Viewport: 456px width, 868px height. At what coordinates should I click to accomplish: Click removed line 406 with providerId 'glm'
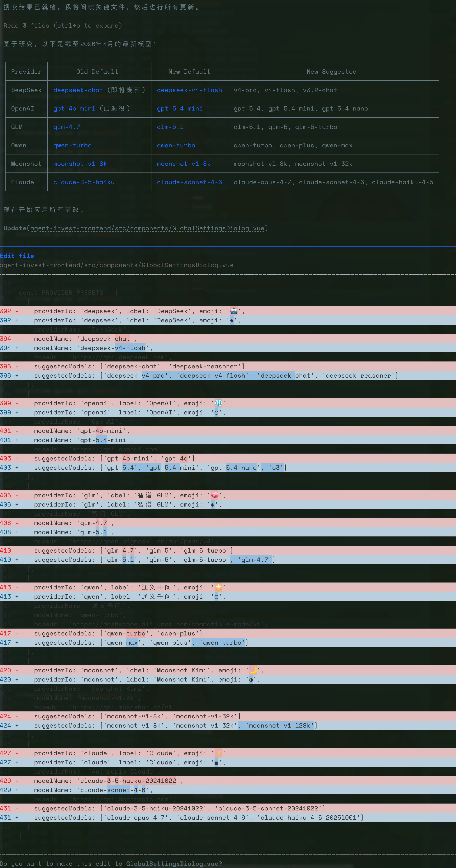228,495
